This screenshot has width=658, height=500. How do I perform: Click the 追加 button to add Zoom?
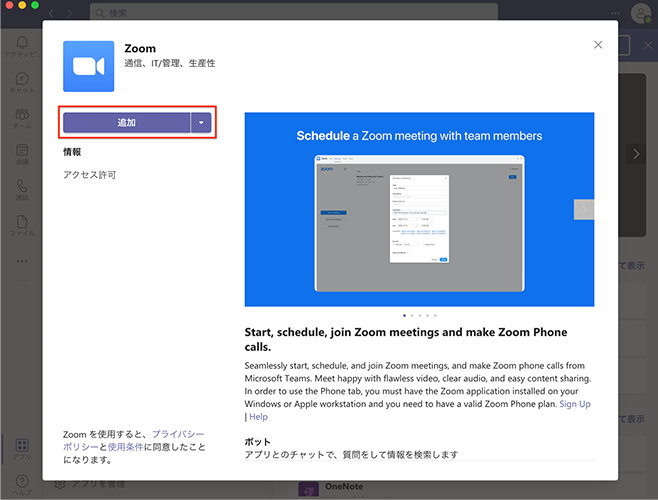126,123
